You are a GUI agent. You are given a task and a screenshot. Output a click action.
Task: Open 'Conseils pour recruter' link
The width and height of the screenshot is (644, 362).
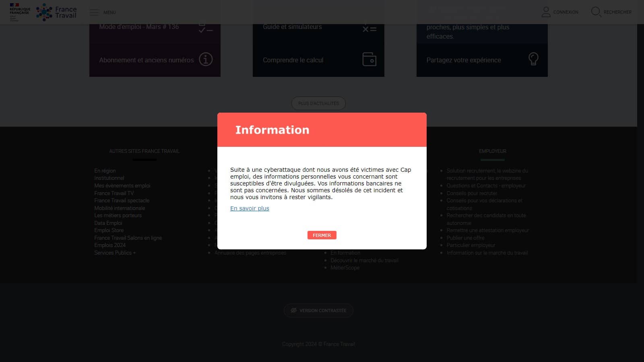tap(472, 193)
